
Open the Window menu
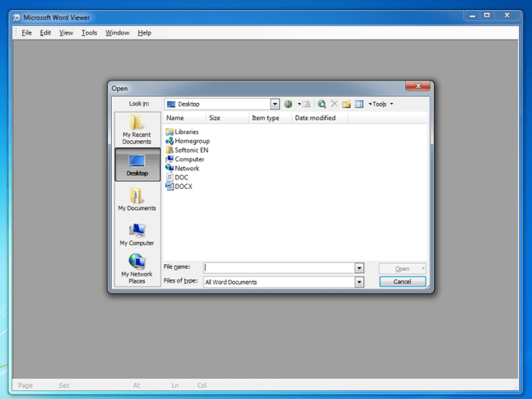pos(117,33)
